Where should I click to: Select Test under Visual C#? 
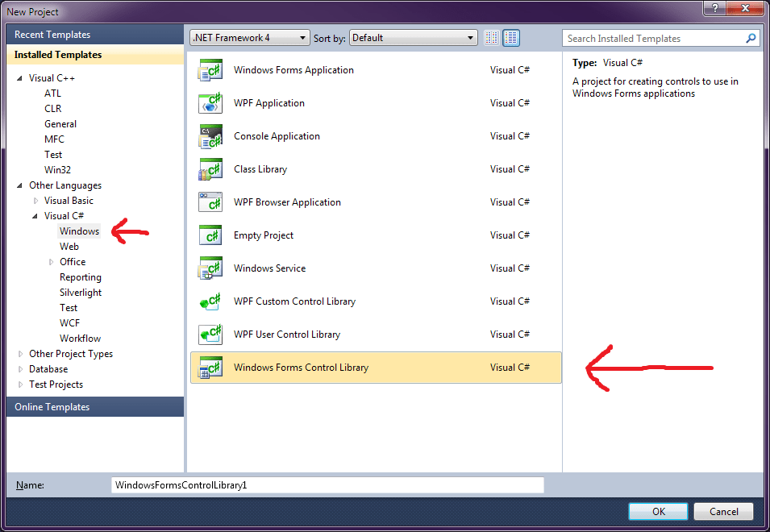[69, 308]
